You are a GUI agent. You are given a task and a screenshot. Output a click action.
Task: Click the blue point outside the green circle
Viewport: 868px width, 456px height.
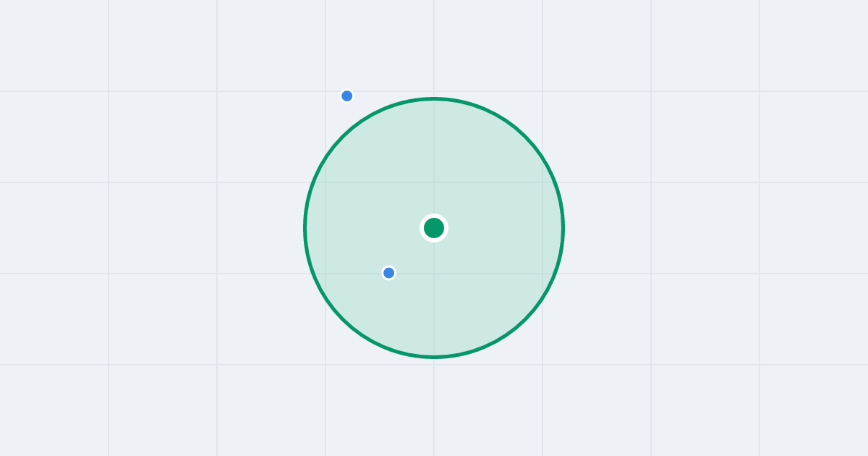(x=347, y=96)
